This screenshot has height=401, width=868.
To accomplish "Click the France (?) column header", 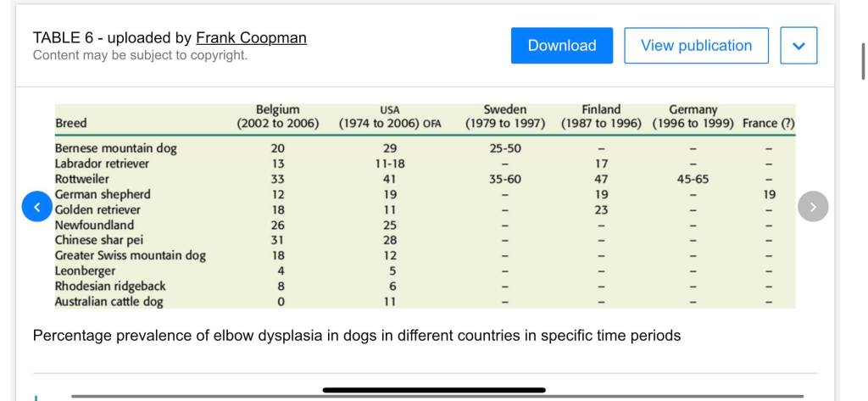I will click(768, 123).
